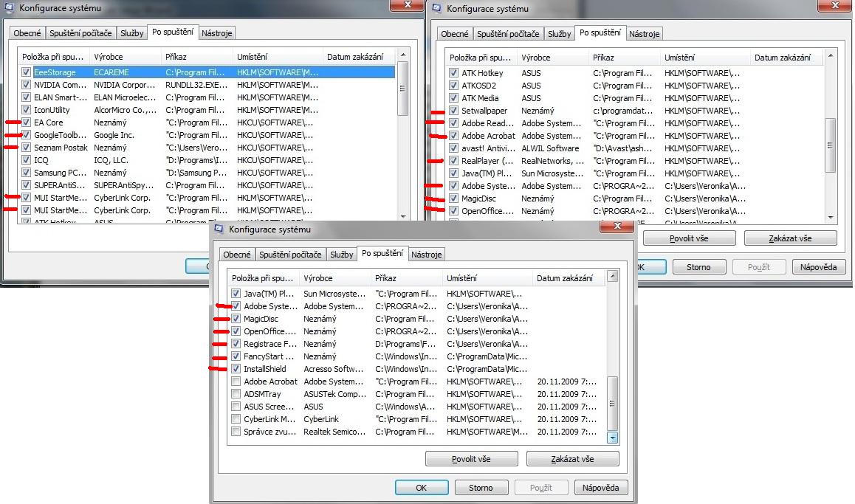Click Povolit vše in the front window
This screenshot has height=504, width=855.
point(471,459)
